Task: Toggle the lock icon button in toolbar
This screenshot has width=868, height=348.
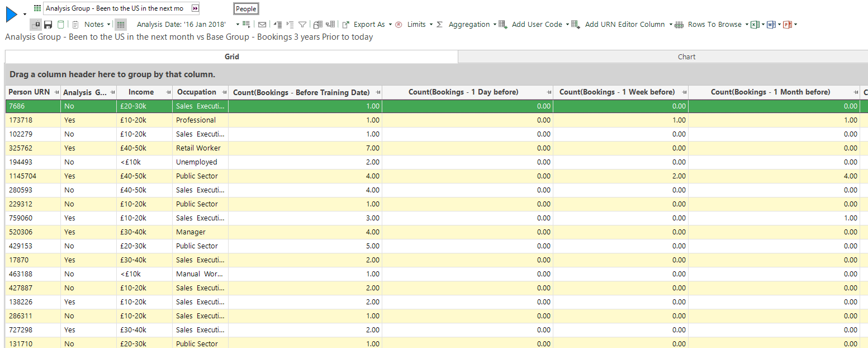Action: coord(36,25)
